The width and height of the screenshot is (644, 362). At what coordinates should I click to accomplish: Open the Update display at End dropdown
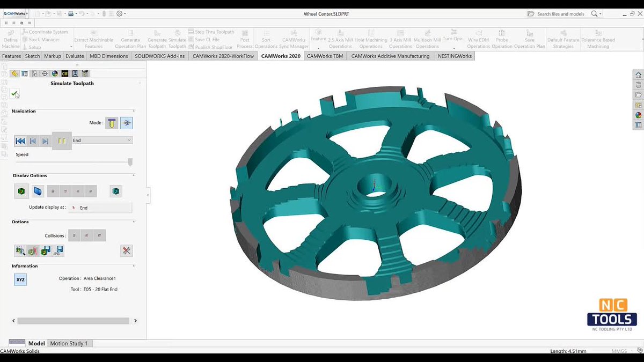[100, 208]
